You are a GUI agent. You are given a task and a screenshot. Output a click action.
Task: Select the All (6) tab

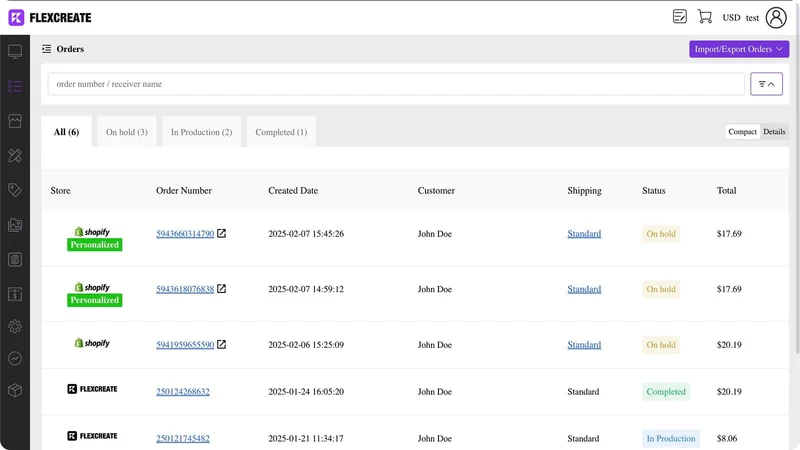[x=66, y=132]
